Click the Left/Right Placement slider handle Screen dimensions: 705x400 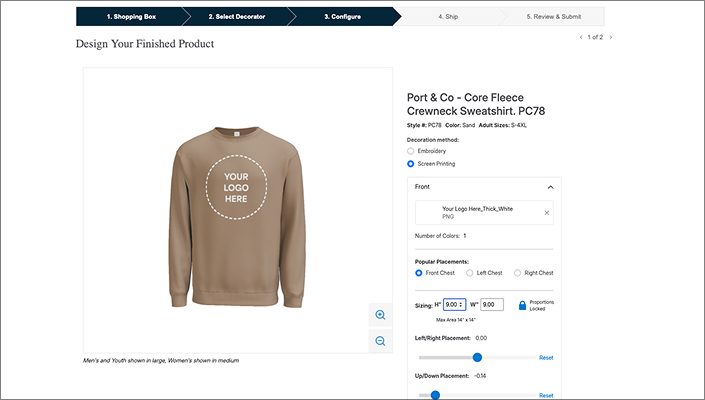(477, 357)
